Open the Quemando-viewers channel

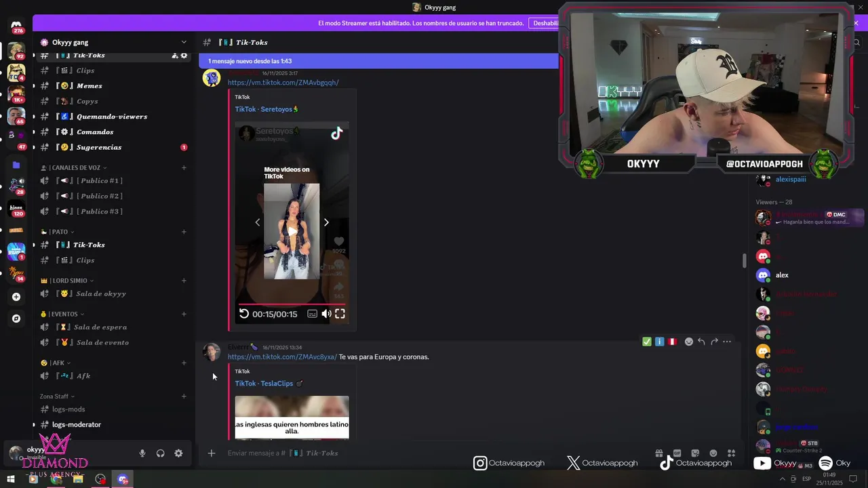[x=114, y=117]
